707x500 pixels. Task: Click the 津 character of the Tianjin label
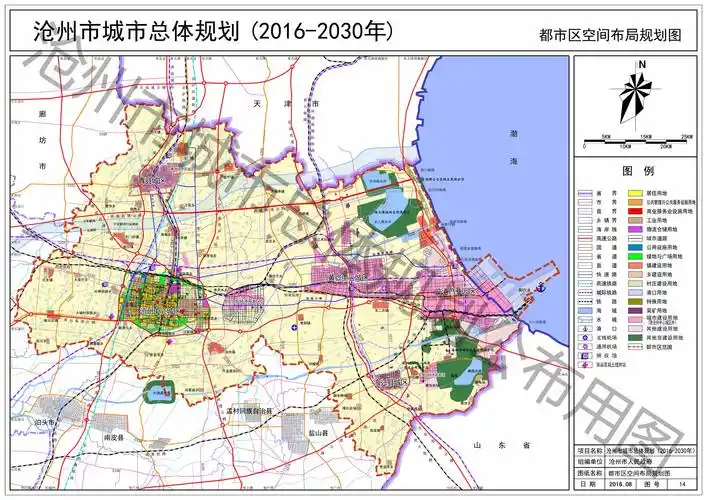coord(287,104)
